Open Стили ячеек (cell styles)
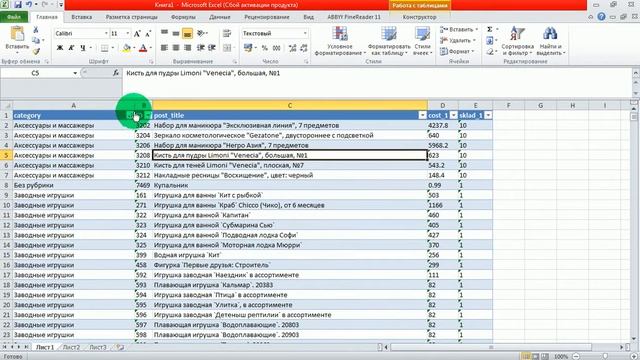Screen dimensions: 640x360 (x=422, y=41)
